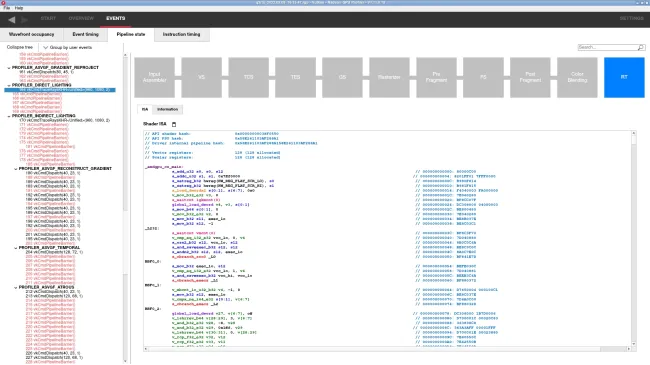Select the EVENTS section
The image size is (650, 365).
(116, 18)
